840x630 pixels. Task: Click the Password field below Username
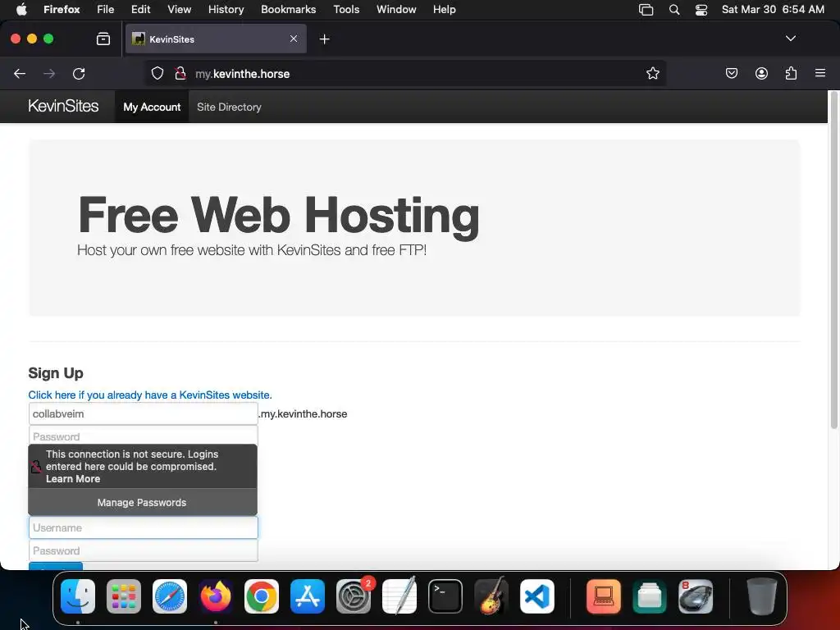(143, 550)
